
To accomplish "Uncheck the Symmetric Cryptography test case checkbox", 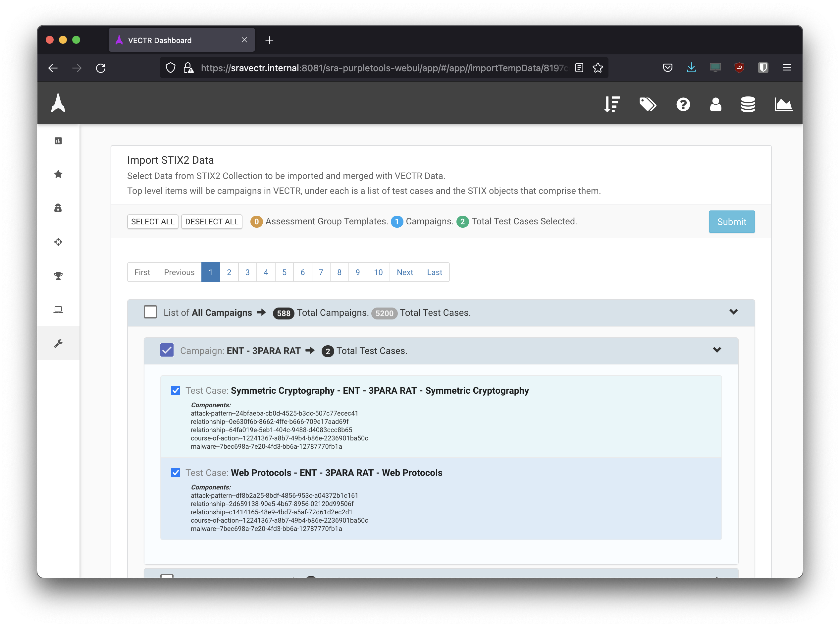I will point(175,390).
